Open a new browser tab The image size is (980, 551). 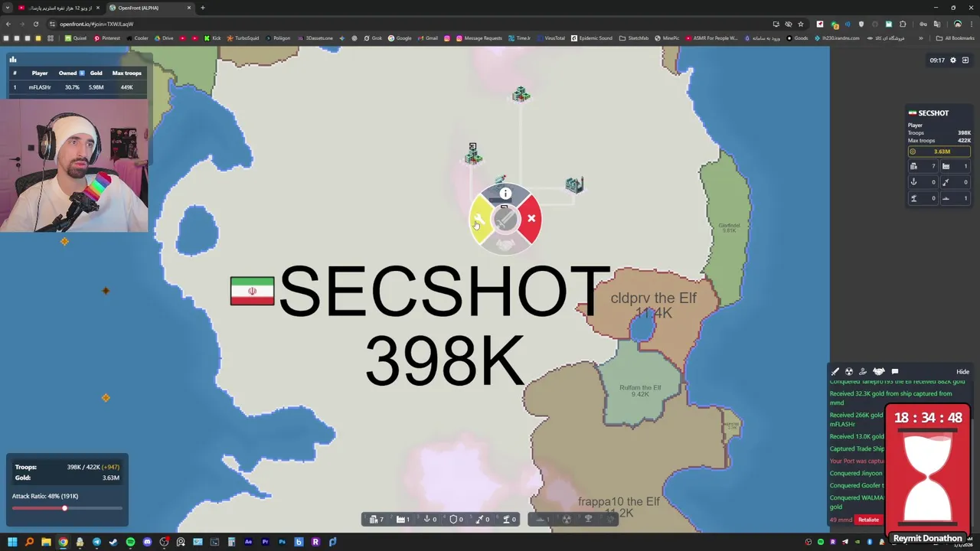coord(202,8)
